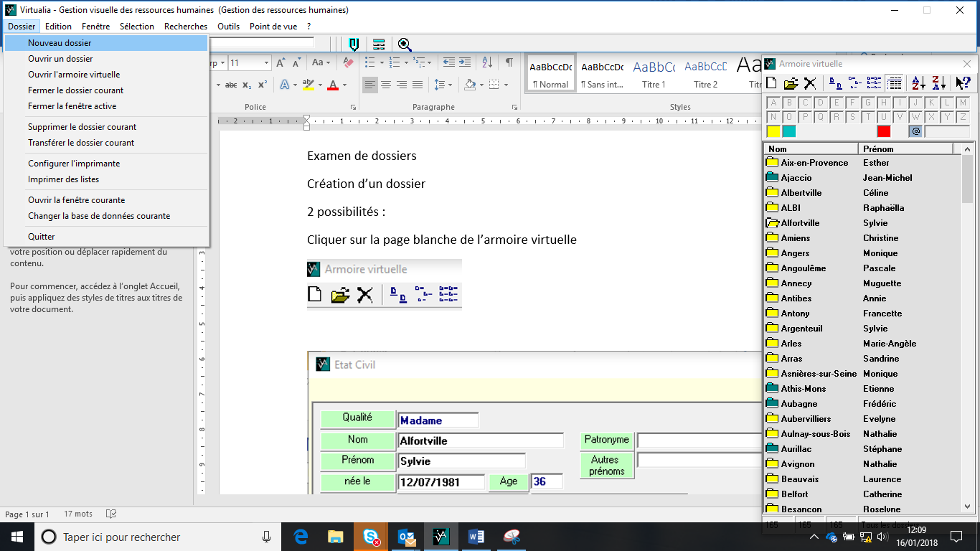The image size is (980, 551).
Task: Select Nouveau dossier in Dossier menu
Action: pyautogui.click(x=106, y=43)
